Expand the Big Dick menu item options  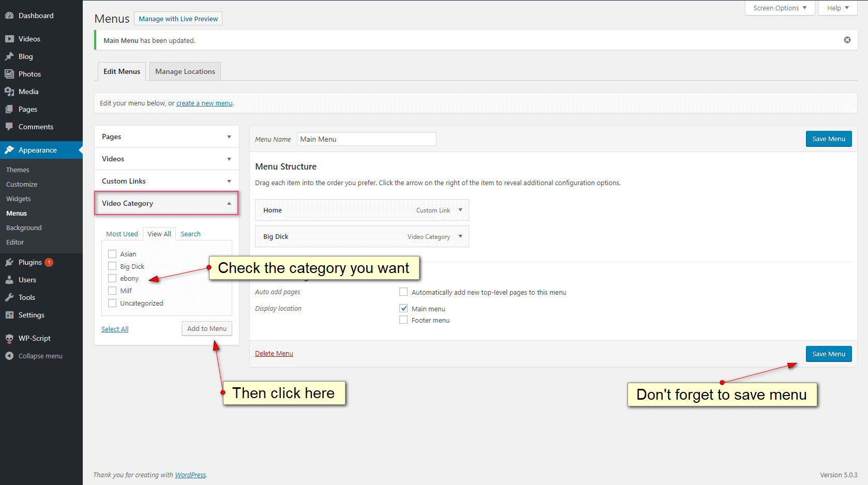pyautogui.click(x=460, y=236)
